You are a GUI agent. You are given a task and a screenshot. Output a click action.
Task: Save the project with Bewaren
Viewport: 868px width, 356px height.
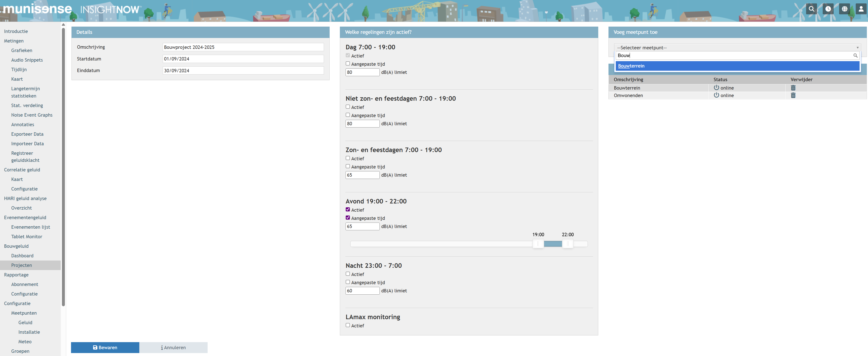[105, 348]
